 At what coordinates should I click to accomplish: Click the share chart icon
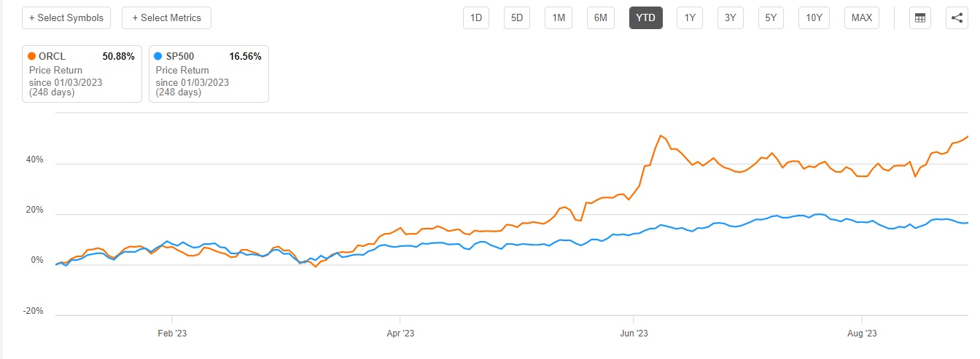pyautogui.click(x=957, y=18)
